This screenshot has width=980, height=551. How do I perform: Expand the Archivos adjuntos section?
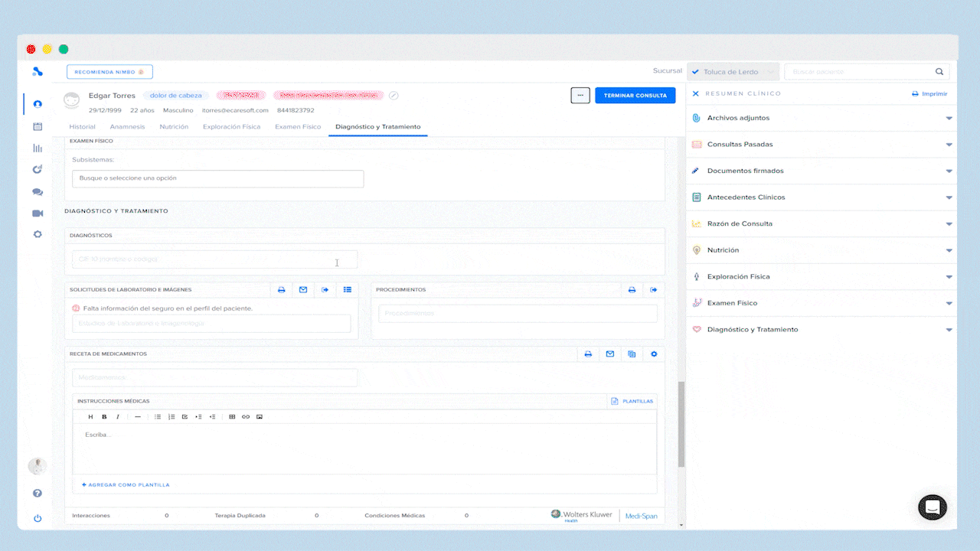click(821, 118)
